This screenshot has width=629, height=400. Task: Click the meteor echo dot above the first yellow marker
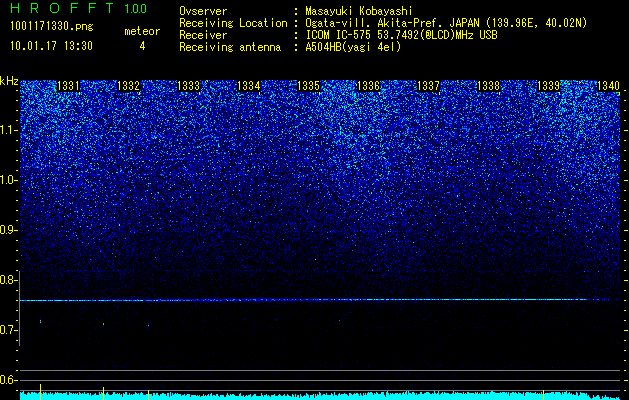[41, 321]
